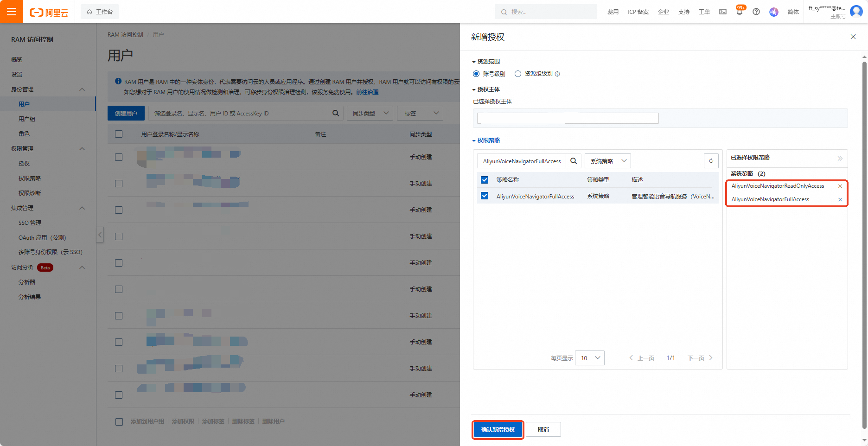This screenshot has height=446, width=868.
Task: Click RAM 访问控制 breadcrumb link
Action: (125, 35)
